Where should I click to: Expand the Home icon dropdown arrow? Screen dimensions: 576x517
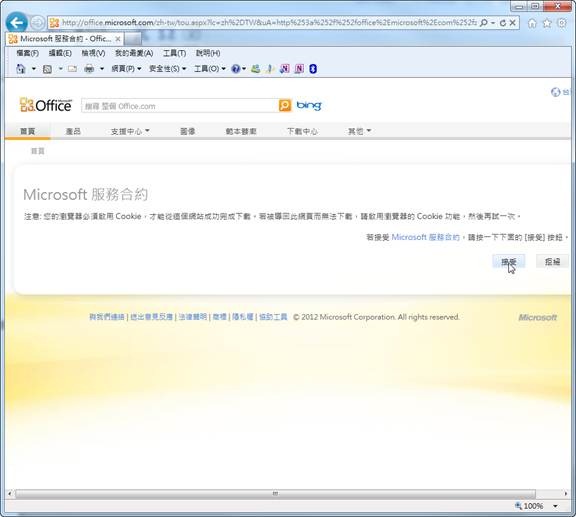coord(33,69)
